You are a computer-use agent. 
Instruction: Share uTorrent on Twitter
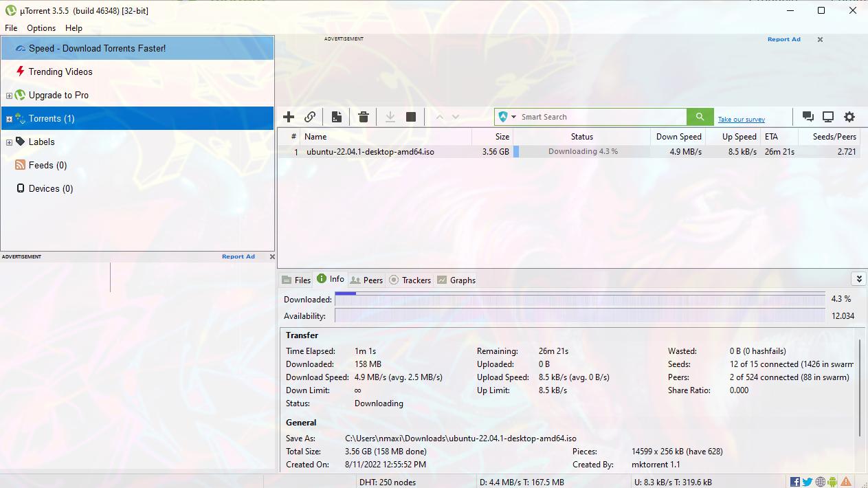coord(807,481)
